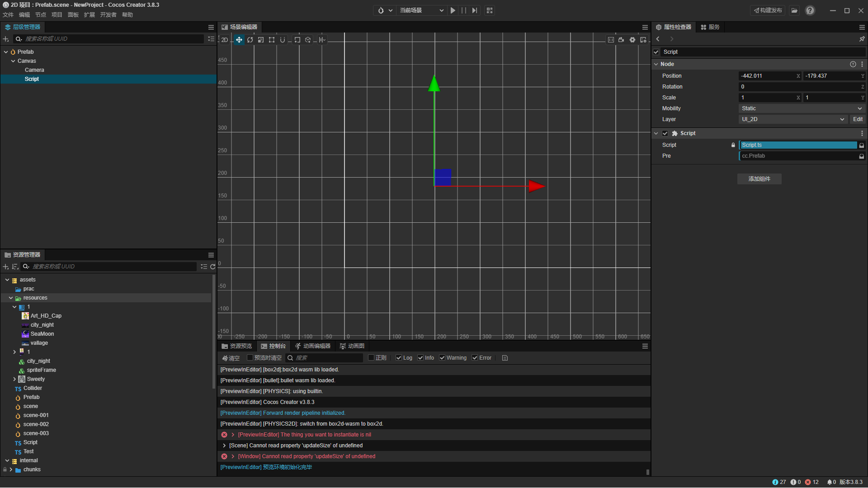Click the build and publish button

pos(768,10)
